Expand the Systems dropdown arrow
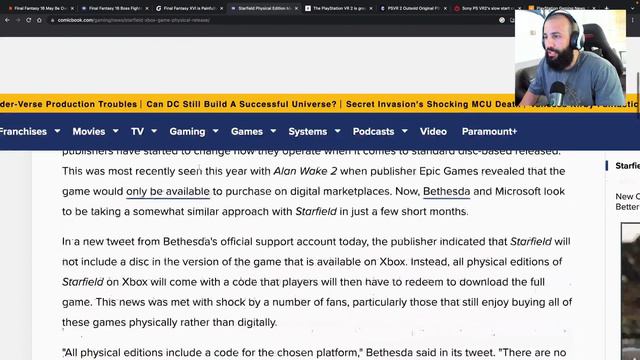Viewport: 640px width, 360px height. click(x=338, y=131)
